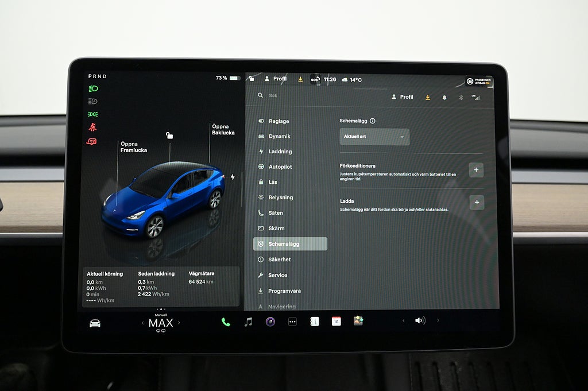The width and height of the screenshot is (588, 391).
Task: Click the Bluetooth icon in settings header
Action: tap(460, 98)
